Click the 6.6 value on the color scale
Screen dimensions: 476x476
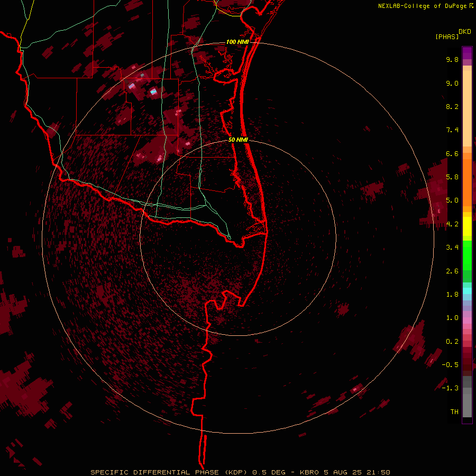pos(452,153)
